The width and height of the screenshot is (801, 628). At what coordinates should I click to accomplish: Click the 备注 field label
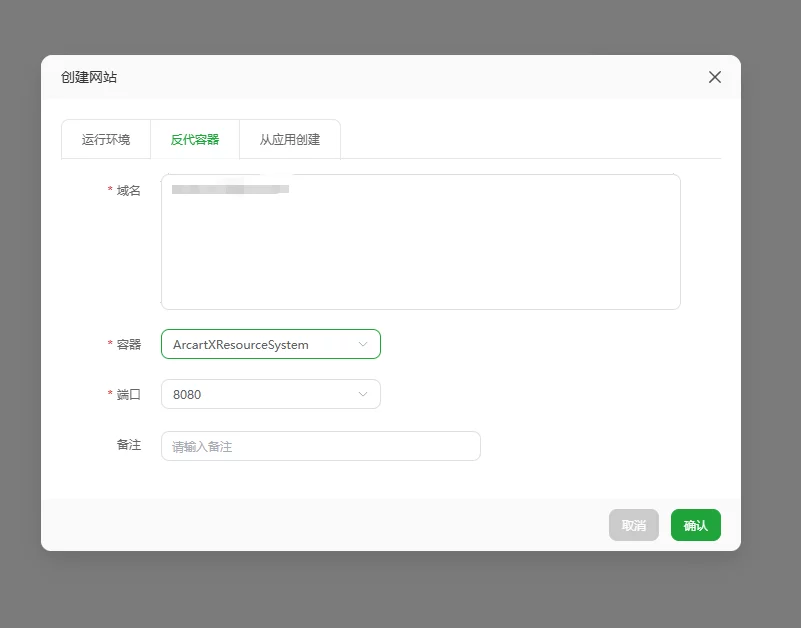point(128,445)
